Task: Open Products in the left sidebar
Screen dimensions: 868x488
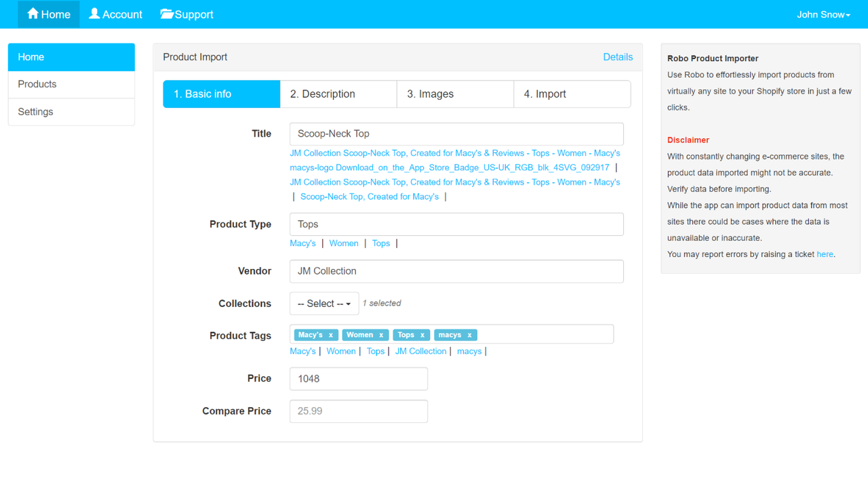Action: click(x=71, y=84)
